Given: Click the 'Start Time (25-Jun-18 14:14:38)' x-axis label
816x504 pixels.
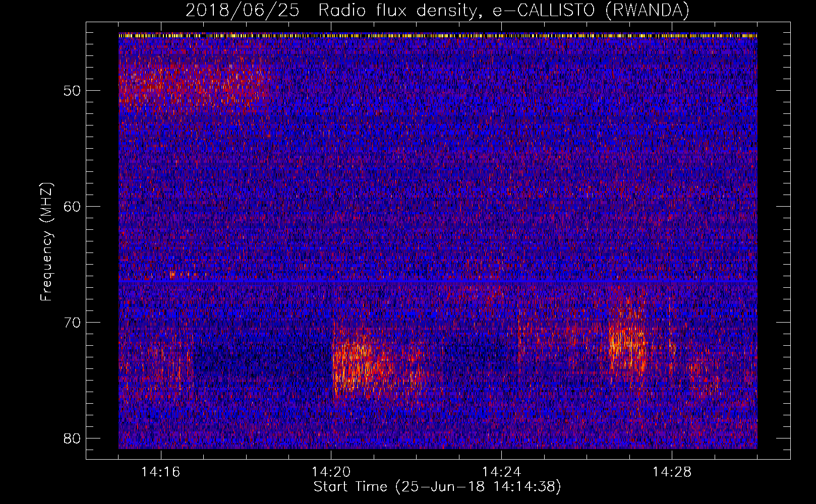Looking at the screenshot, I should click(x=437, y=487).
